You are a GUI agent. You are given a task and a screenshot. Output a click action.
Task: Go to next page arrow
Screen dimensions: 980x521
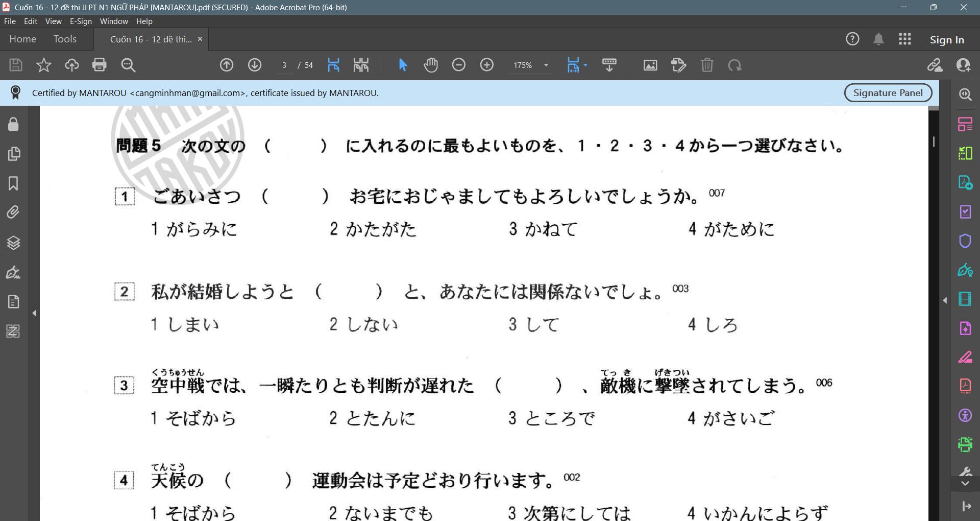click(x=255, y=65)
